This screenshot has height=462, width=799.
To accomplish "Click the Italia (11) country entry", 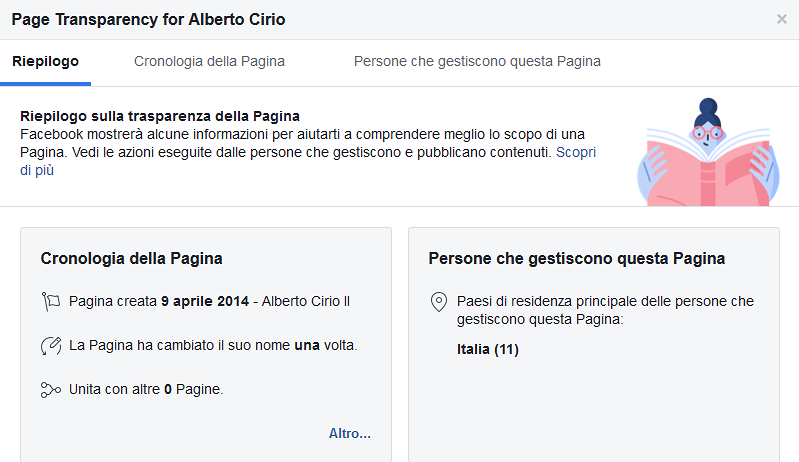I will (x=488, y=349).
